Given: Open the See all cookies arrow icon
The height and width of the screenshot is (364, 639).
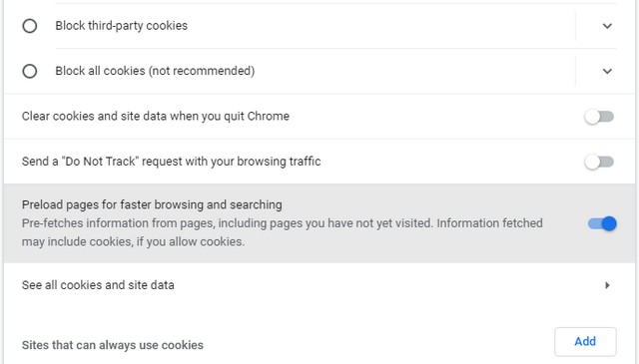Looking at the screenshot, I should click(x=607, y=285).
